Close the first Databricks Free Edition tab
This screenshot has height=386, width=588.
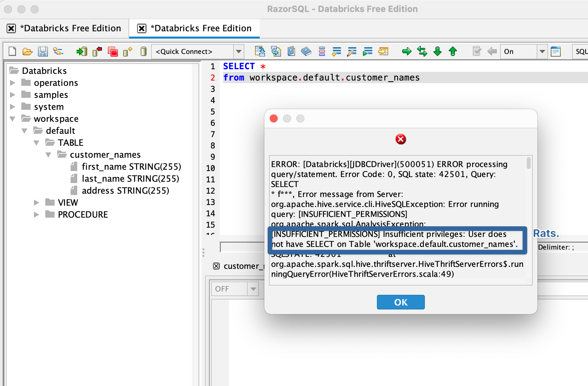coord(11,28)
